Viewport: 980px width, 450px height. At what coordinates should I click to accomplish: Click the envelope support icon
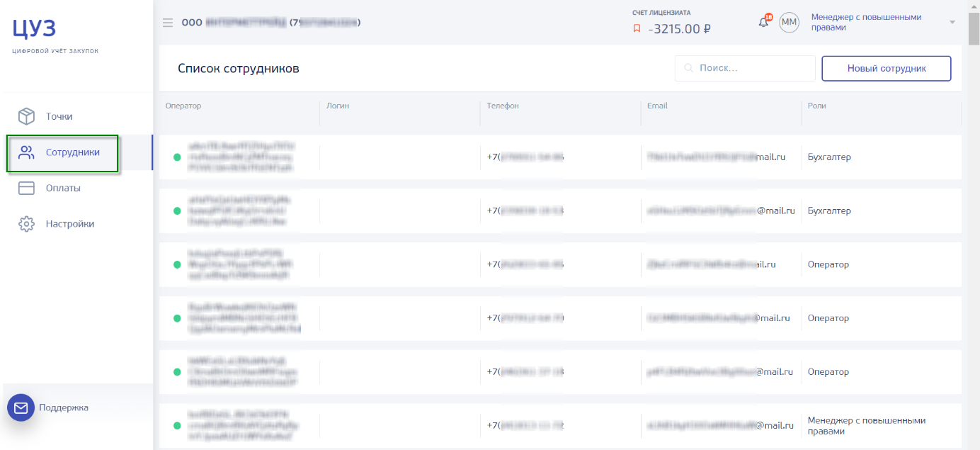21,407
